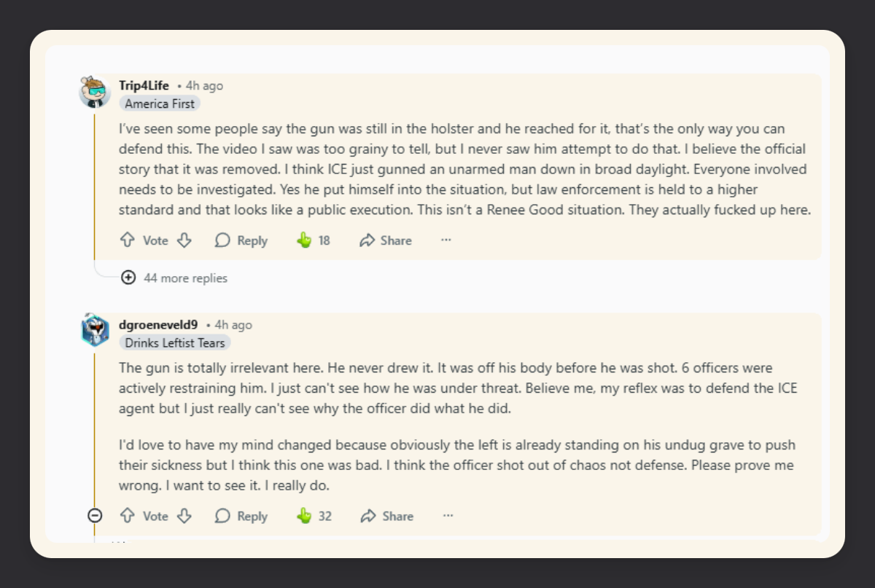Screen dimensions: 875x588
Task: Click the Drinks Leftist Tears flair
Action: click(175, 342)
